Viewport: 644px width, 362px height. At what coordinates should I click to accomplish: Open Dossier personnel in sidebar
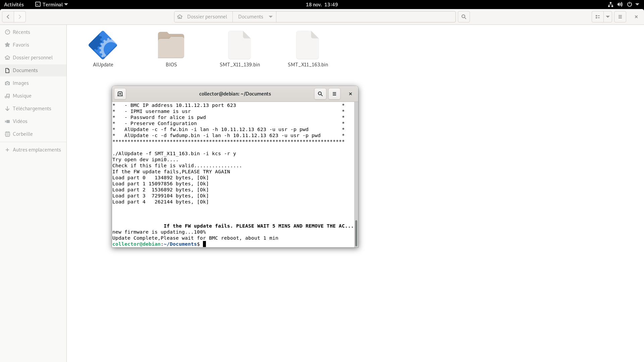click(33, 58)
